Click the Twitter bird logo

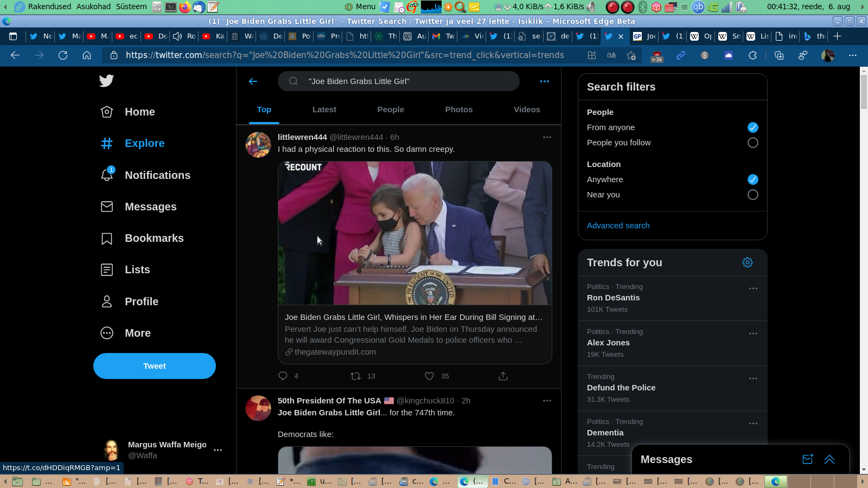coord(106,81)
